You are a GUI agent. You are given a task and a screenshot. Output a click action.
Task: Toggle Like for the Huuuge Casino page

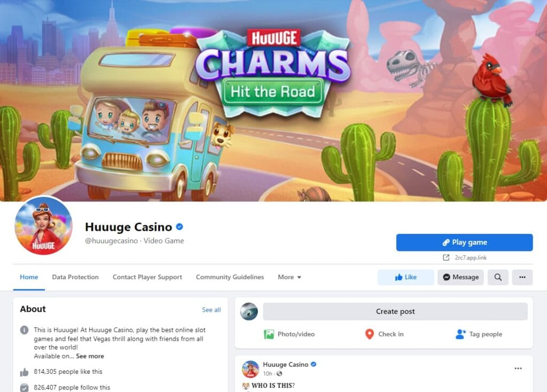pyautogui.click(x=406, y=277)
